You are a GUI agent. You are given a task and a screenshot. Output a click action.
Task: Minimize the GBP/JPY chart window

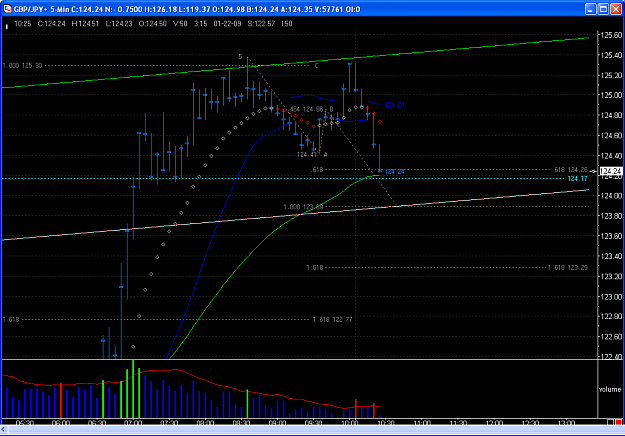point(590,9)
